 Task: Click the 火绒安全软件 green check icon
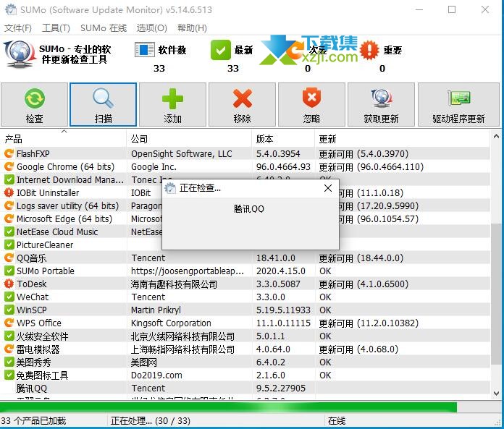click(9, 336)
